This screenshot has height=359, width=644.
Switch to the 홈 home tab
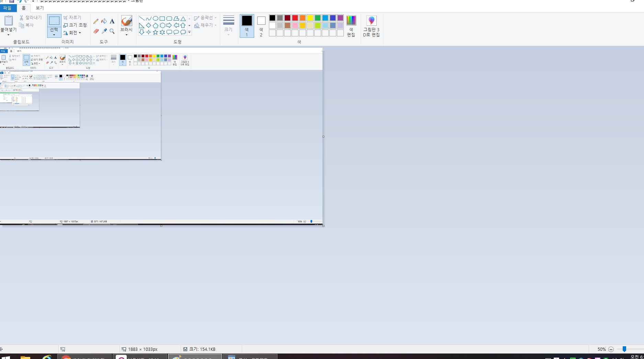click(24, 8)
